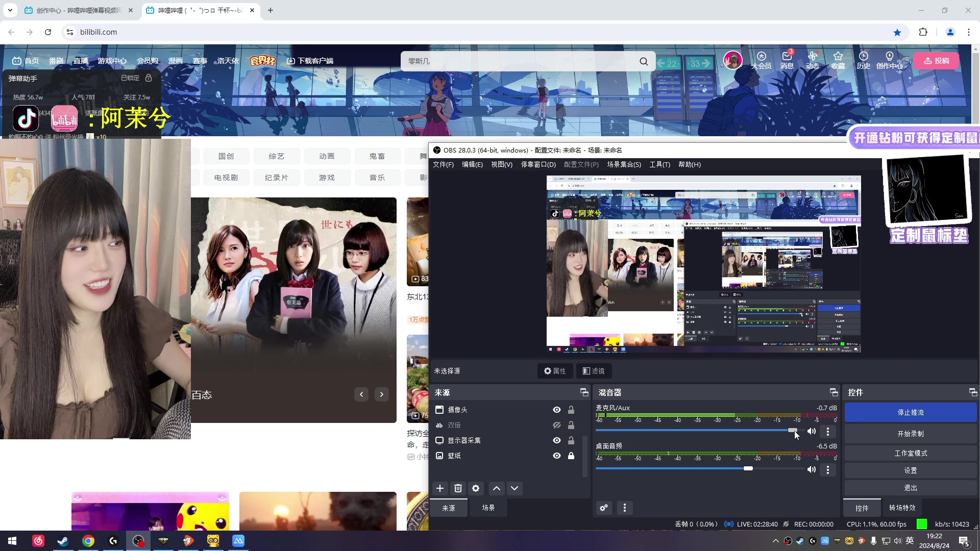Toggle visibility of 壁纸 source
Viewport: 980px width, 551px height.
click(557, 456)
